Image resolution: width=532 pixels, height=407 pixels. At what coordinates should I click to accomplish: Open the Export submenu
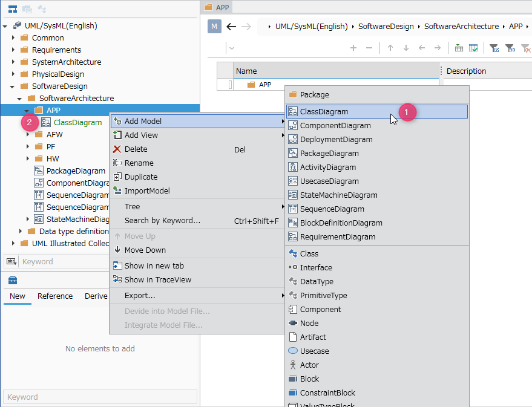198,295
